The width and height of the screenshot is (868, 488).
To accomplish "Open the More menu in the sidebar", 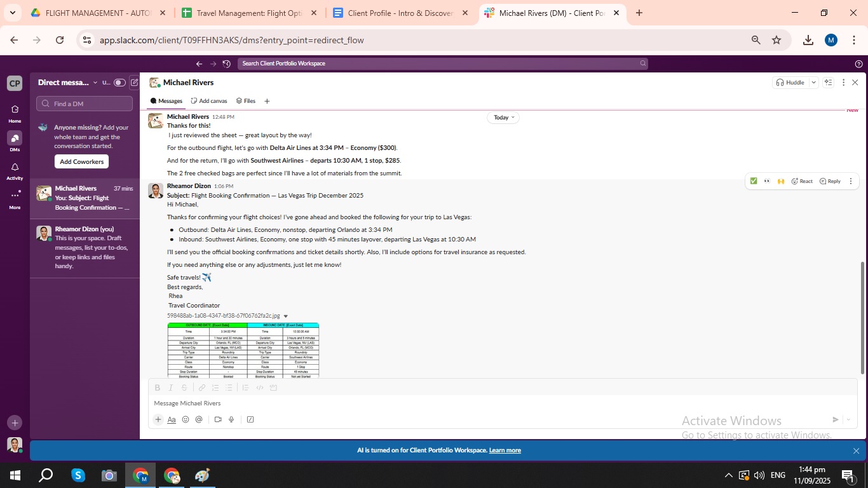I will point(15,200).
